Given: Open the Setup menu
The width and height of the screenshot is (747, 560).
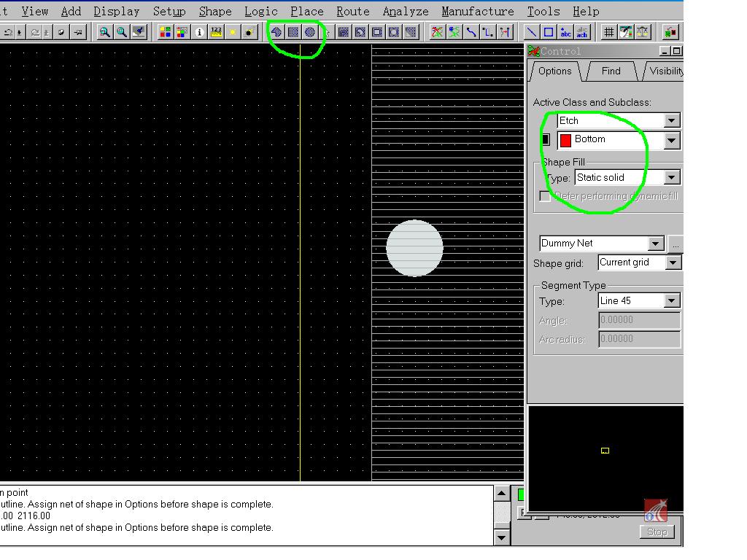Looking at the screenshot, I should coord(169,11).
